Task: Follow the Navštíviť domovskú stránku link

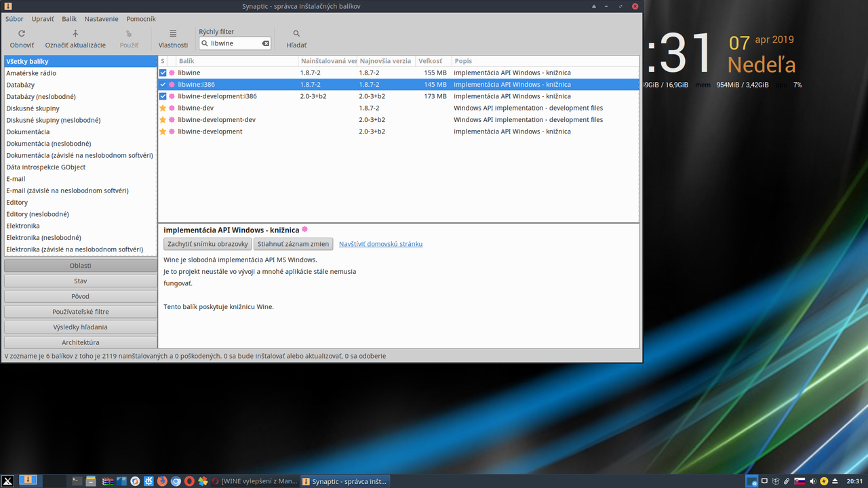Action: click(380, 244)
